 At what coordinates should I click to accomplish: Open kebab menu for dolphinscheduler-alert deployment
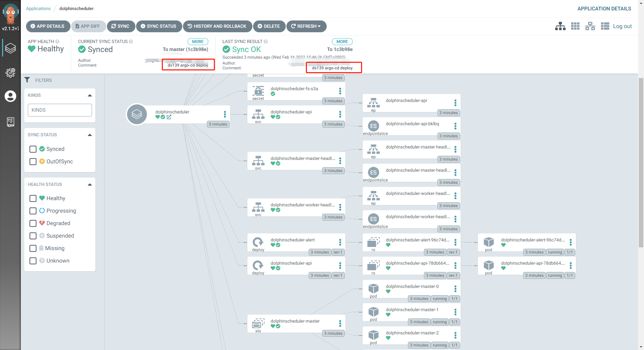coord(340,242)
